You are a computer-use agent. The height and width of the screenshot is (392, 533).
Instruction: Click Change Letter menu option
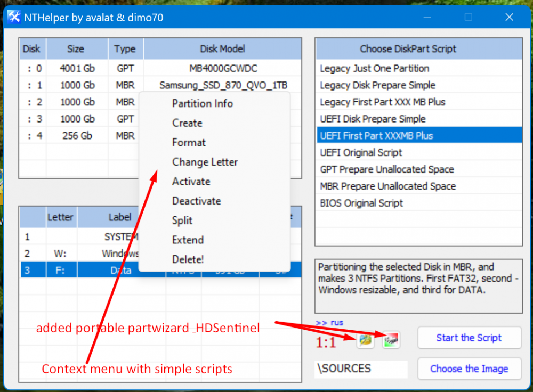pyautogui.click(x=205, y=162)
